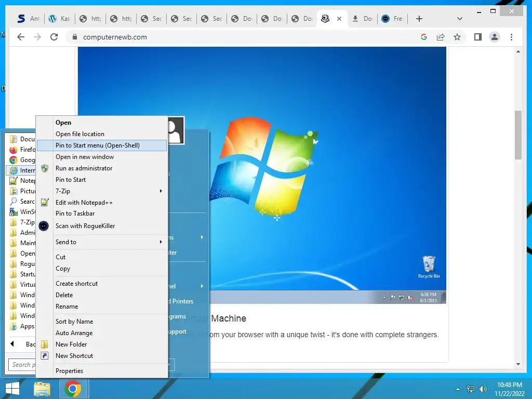Open the Windows Start button
532x399 pixels.
(12, 389)
